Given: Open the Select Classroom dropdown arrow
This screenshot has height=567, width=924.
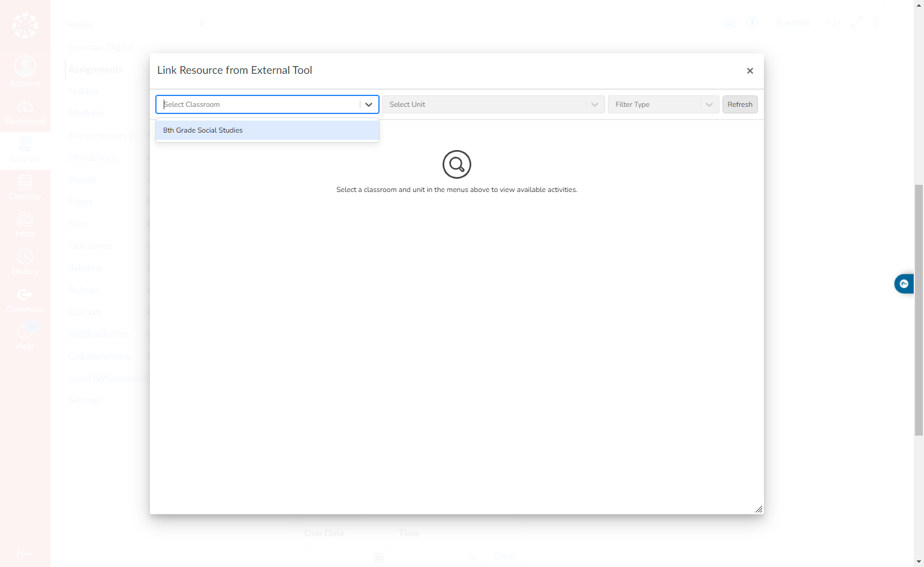Looking at the screenshot, I should tap(369, 104).
